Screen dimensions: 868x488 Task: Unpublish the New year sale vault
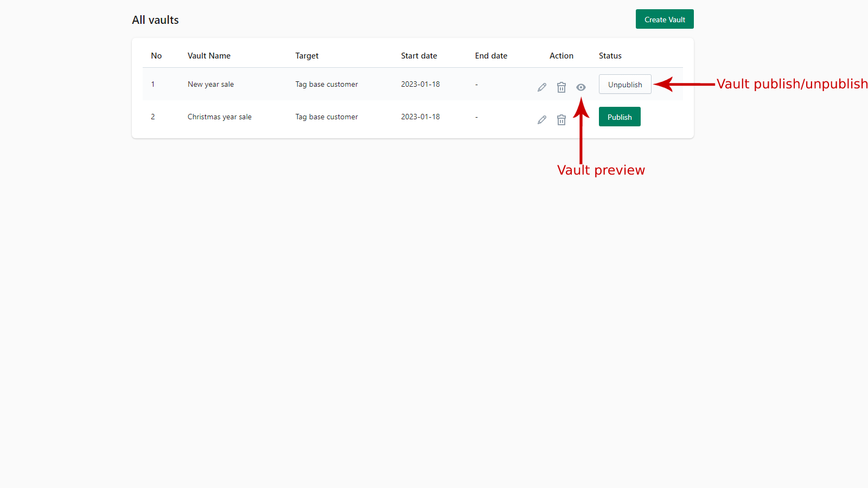(625, 85)
